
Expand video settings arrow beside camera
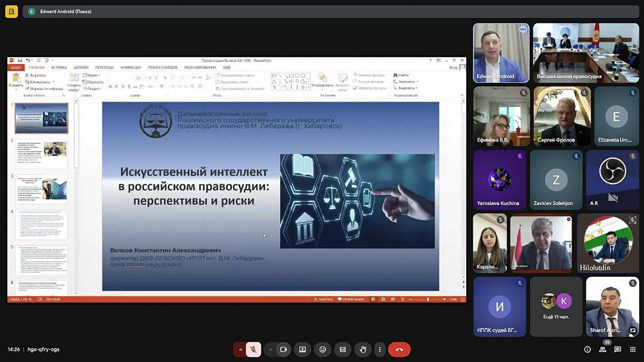tap(270, 350)
